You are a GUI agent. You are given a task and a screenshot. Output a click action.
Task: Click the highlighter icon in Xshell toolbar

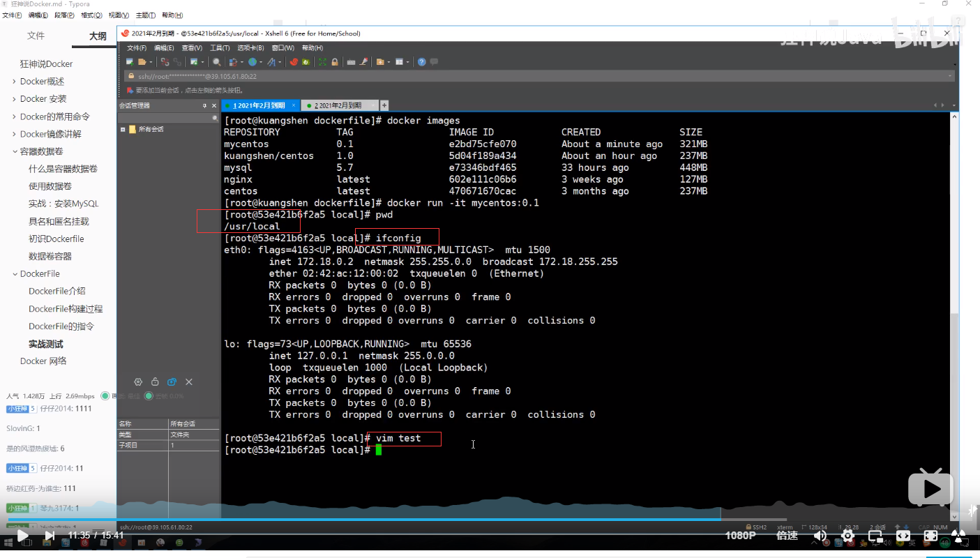pyautogui.click(x=363, y=62)
